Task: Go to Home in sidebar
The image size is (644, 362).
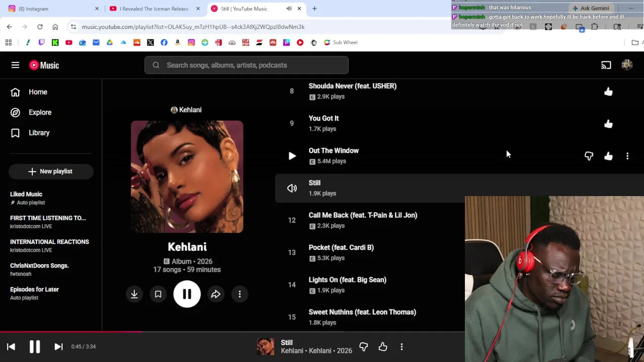Action: point(38,92)
